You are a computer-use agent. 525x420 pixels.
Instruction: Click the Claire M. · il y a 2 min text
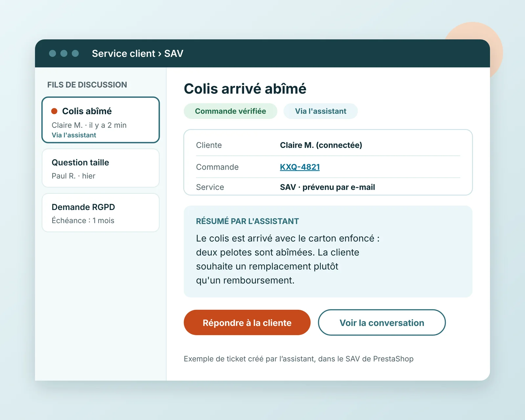click(x=89, y=125)
